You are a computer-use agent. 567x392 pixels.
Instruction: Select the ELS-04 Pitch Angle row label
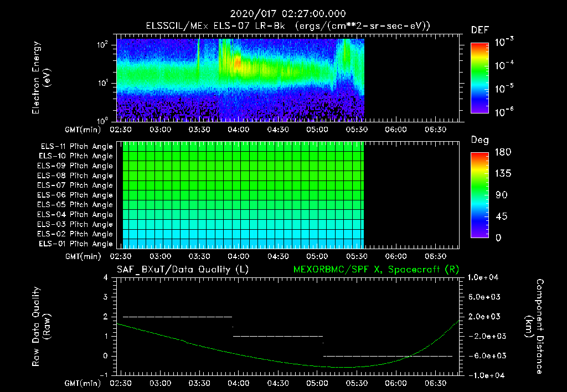coord(75,214)
